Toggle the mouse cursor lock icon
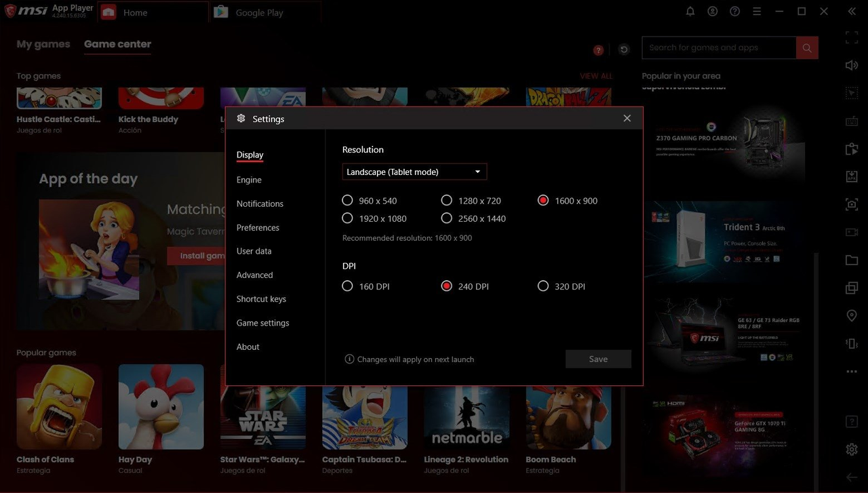This screenshot has height=493, width=868. coord(852,93)
